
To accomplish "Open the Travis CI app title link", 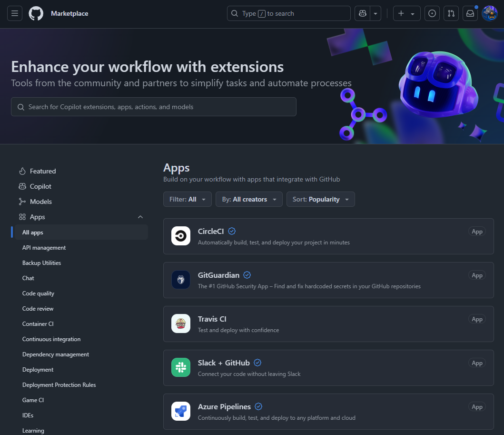I will pyautogui.click(x=212, y=319).
